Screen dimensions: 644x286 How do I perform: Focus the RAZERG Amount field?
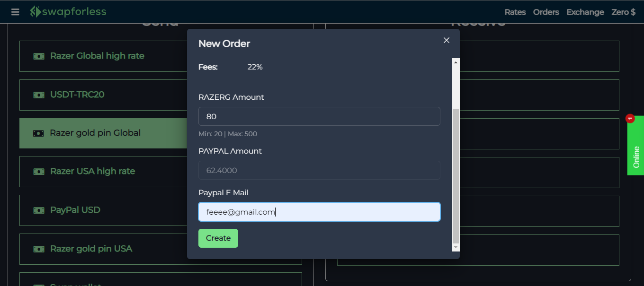click(319, 116)
